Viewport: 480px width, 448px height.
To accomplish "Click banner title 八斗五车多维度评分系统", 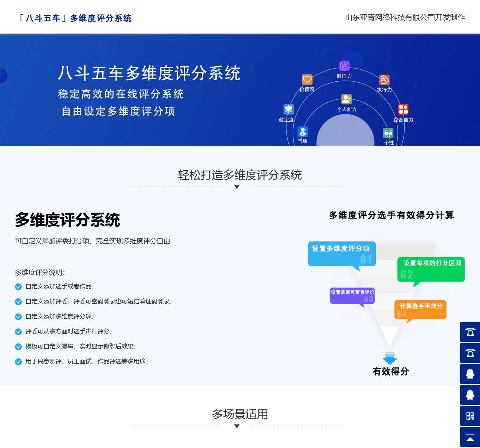I will (x=149, y=73).
